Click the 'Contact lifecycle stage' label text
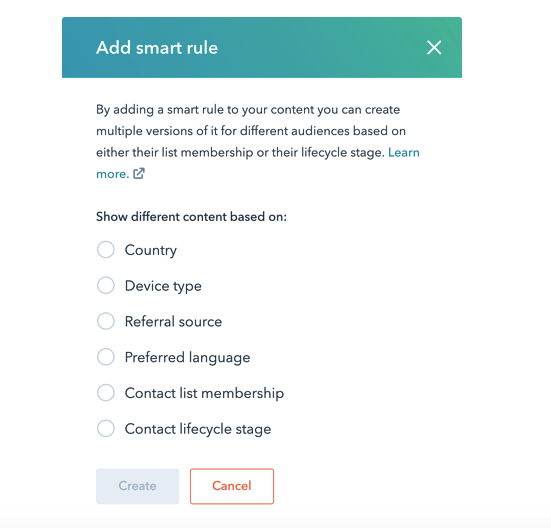 coord(198,429)
